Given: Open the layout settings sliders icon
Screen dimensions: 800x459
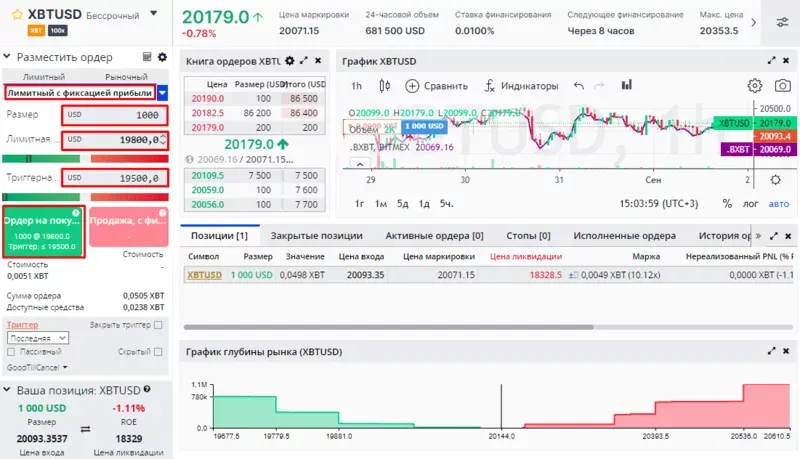Looking at the screenshot, I should coord(782,22).
